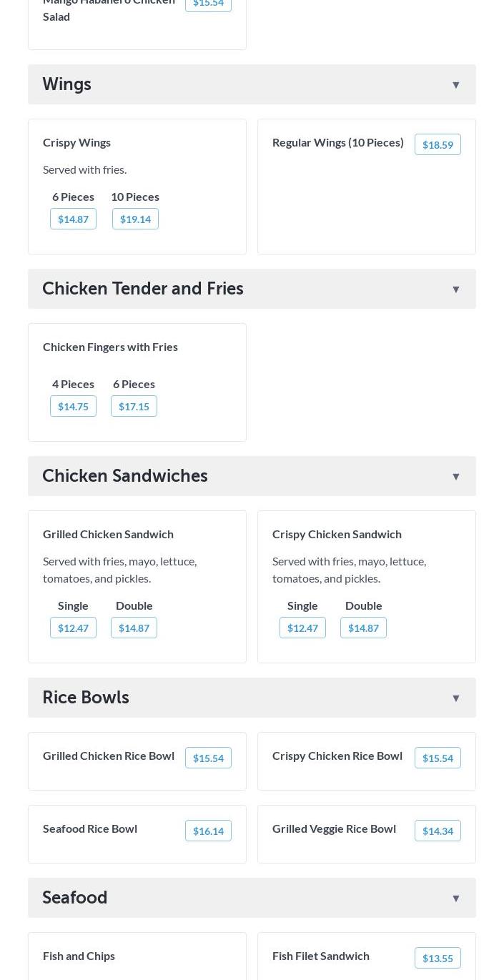Collapse the Chicken Sandwiches section arrow

click(x=455, y=477)
